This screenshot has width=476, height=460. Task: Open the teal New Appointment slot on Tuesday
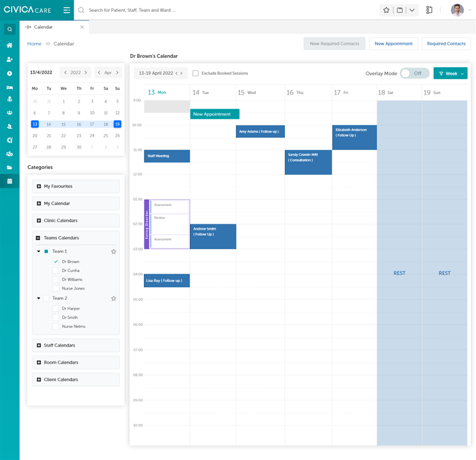pyautogui.click(x=215, y=114)
